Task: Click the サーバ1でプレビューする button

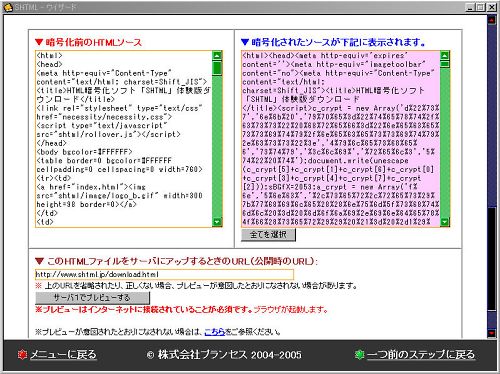Action: pyautogui.click(x=92, y=298)
